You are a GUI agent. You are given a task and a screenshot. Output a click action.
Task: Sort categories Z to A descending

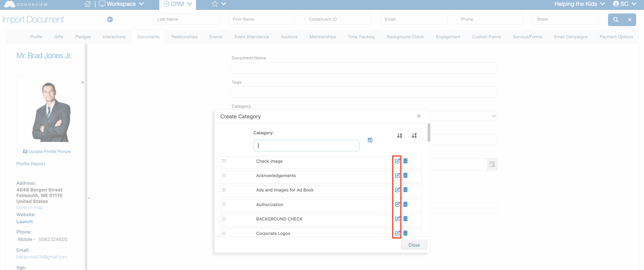click(414, 135)
